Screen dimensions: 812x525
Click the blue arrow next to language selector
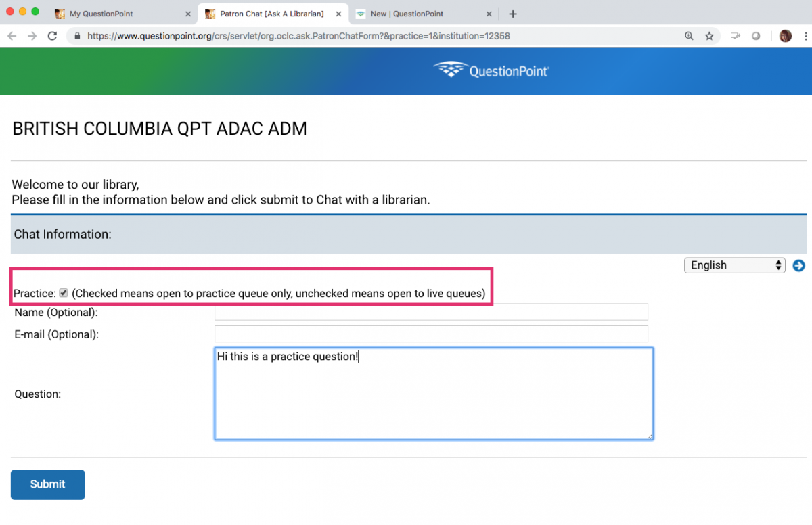click(x=798, y=265)
